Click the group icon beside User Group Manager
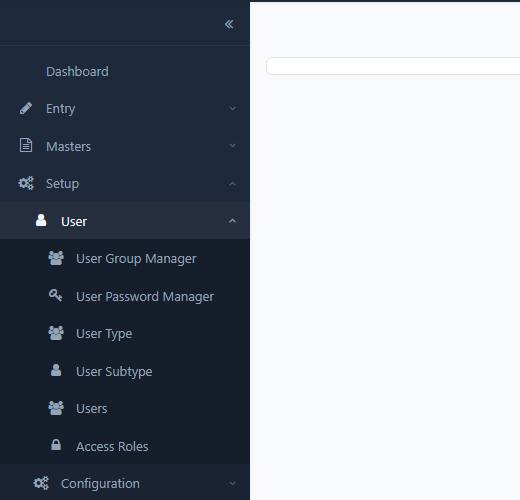The height and width of the screenshot is (500, 520). tap(56, 258)
